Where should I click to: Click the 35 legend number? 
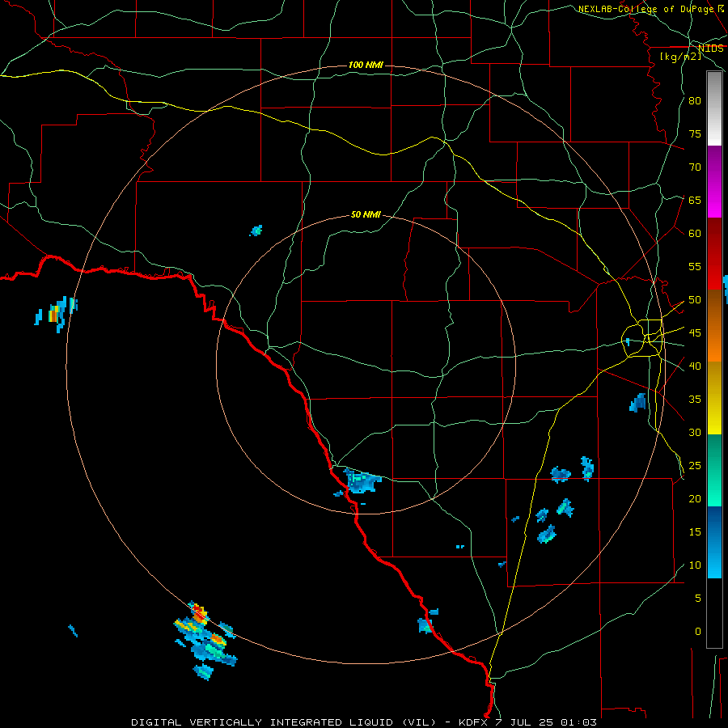[695, 400]
